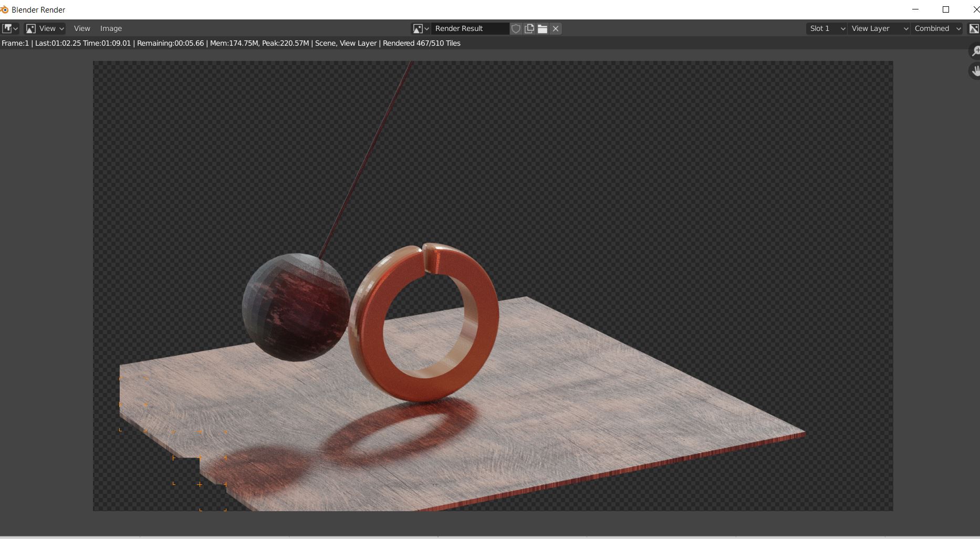This screenshot has height=539, width=980.
Task: Open the View menu
Action: click(82, 28)
